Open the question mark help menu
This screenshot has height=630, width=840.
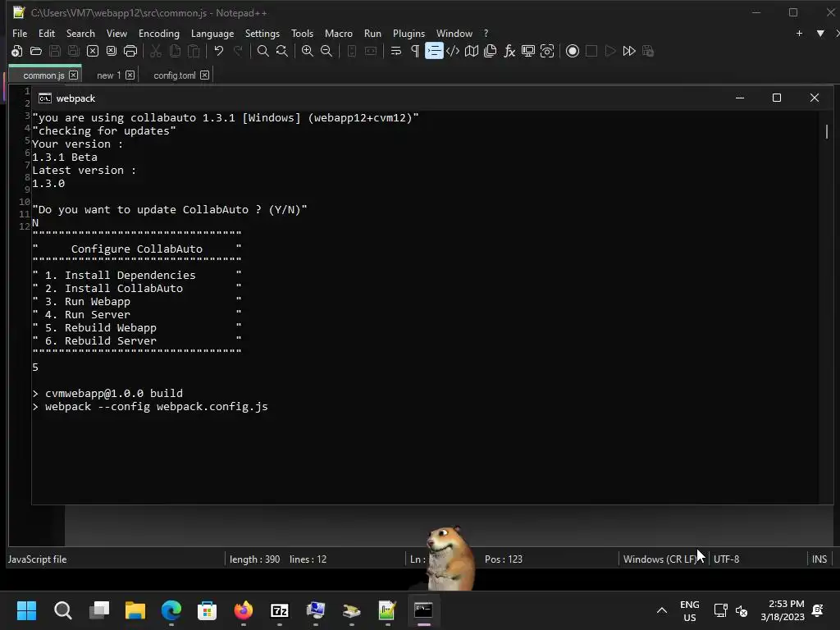[x=486, y=33]
